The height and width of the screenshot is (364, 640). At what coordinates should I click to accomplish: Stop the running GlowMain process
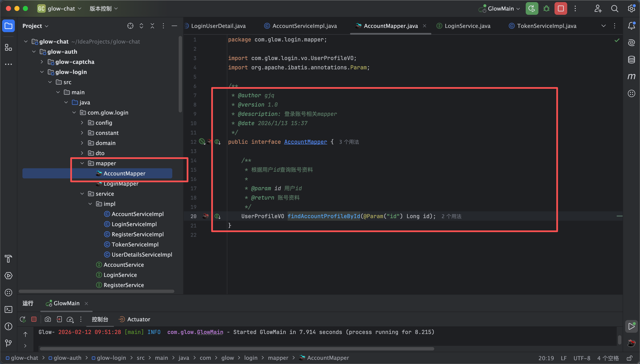560,9
